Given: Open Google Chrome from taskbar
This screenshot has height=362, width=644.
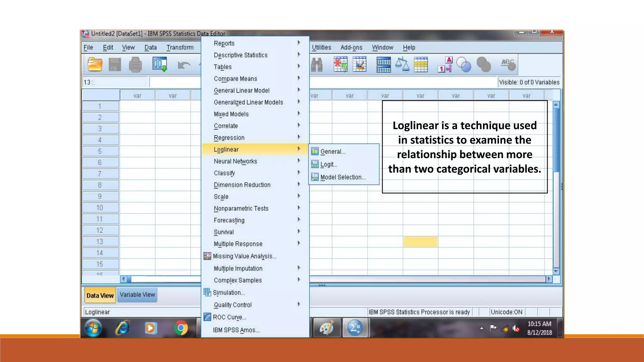Looking at the screenshot, I should coord(181,328).
